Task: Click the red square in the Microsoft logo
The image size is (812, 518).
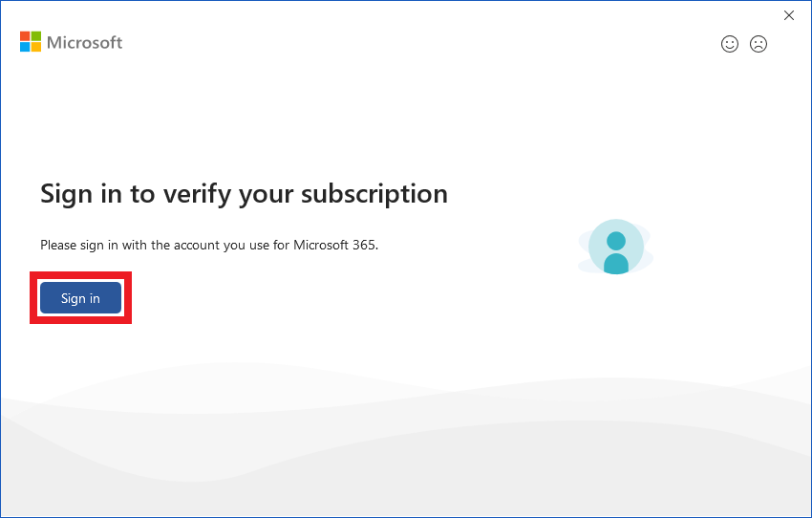Action: (25, 35)
